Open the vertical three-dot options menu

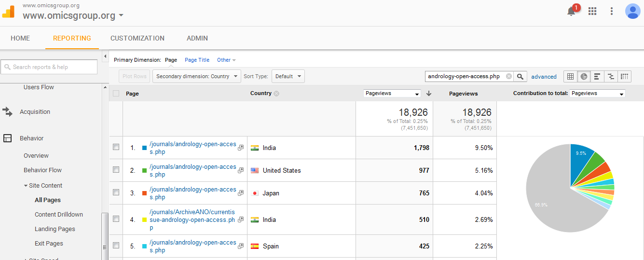(x=612, y=11)
